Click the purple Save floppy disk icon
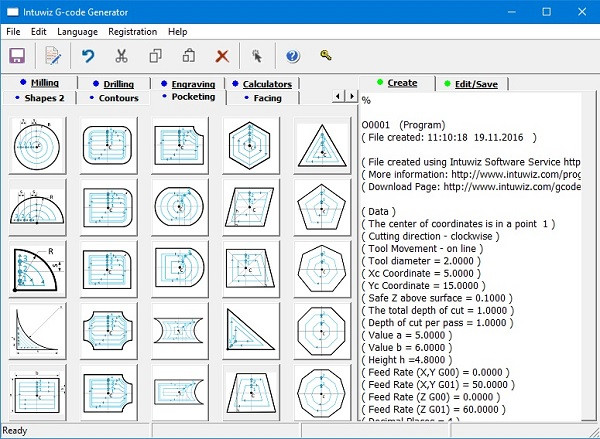Image resolution: width=600 pixels, height=439 pixels. tap(17, 56)
